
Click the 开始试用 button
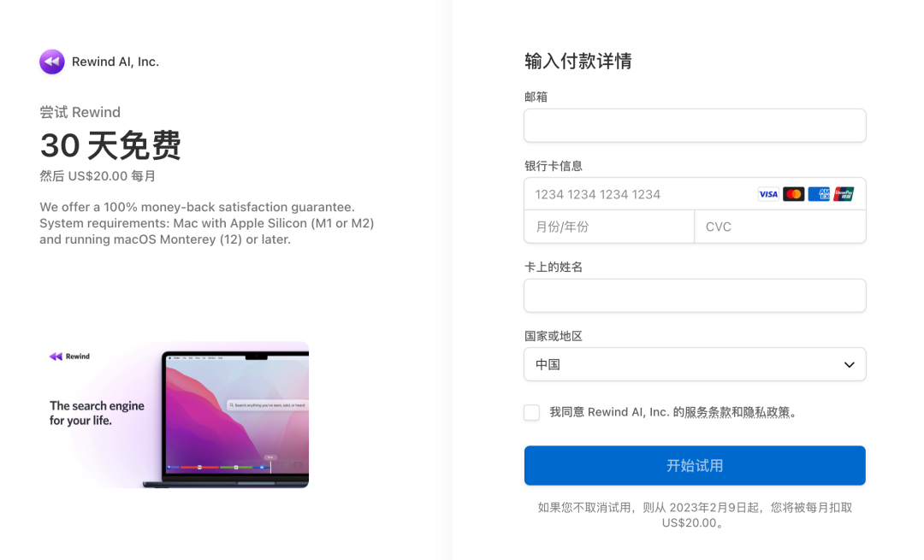[x=695, y=466]
